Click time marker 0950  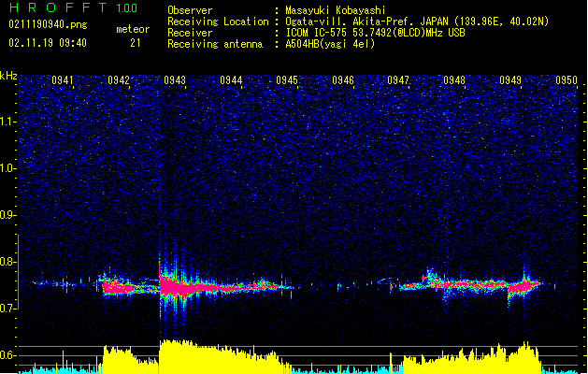(x=566, y=80)
